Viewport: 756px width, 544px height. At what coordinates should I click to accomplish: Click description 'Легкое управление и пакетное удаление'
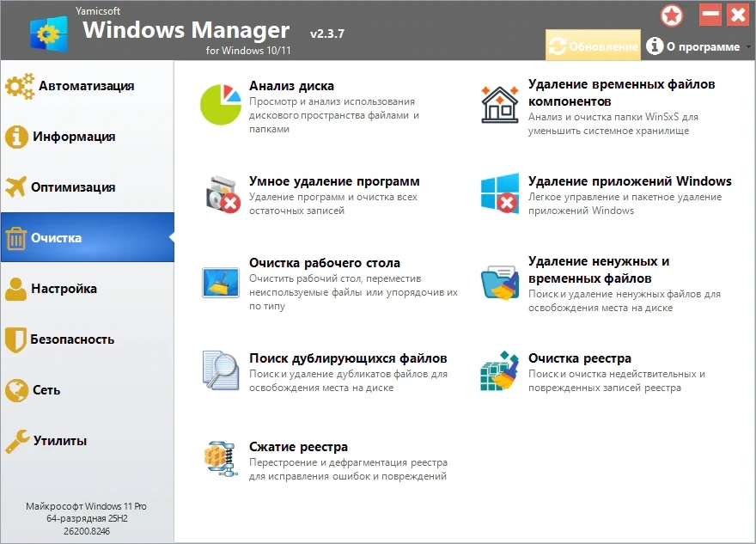coord(625,197)
